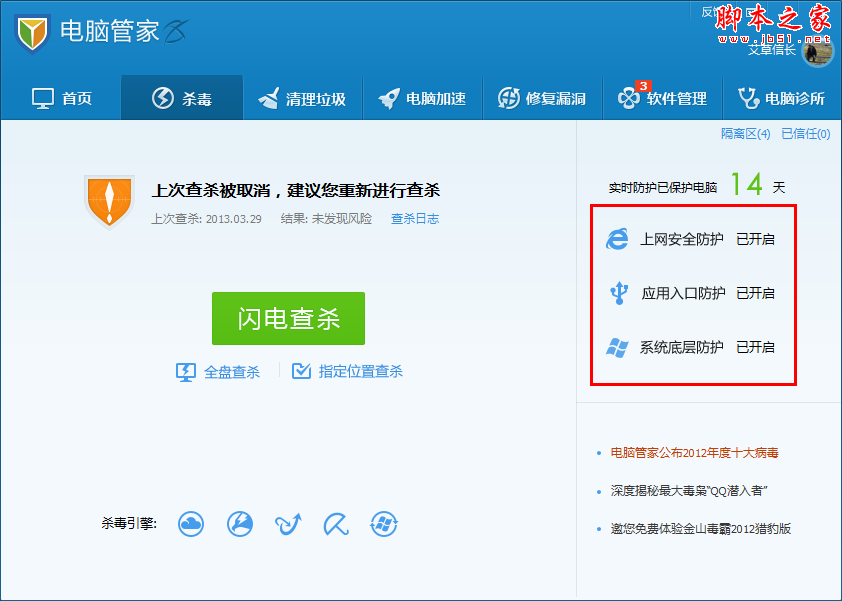Click the 指定位置查杀 checkbox icon
Viewport: 842px width, 601px height.
[301, 371]
